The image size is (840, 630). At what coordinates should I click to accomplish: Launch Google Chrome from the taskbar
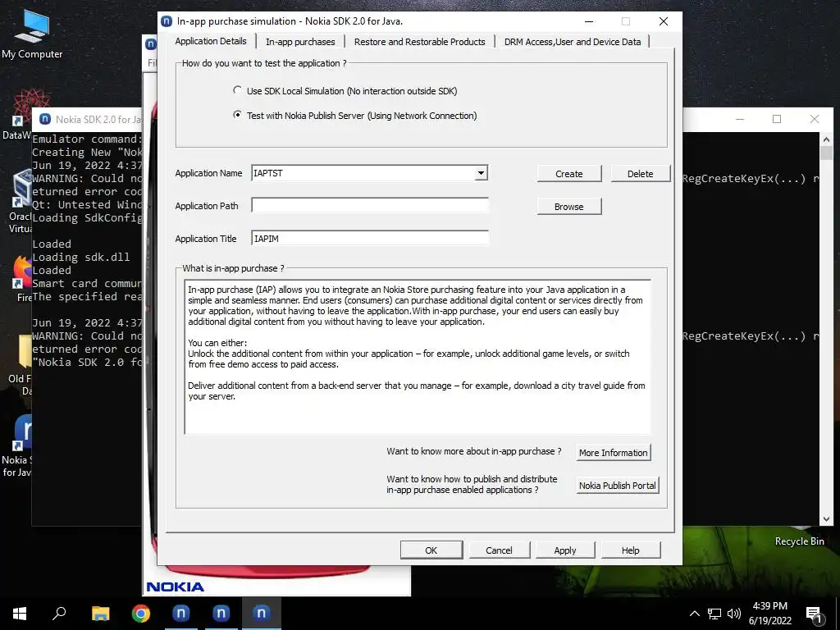[x=141, y=614]
